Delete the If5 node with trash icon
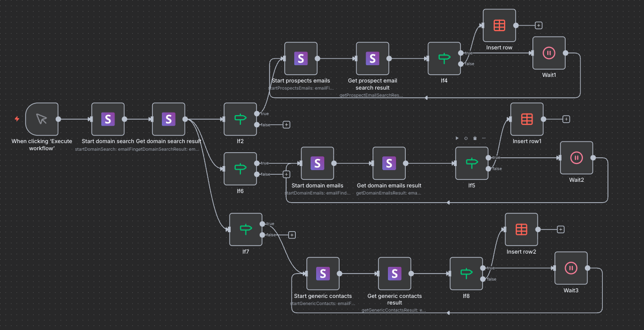This screenshot has height=330, width=644. (475, 138)
